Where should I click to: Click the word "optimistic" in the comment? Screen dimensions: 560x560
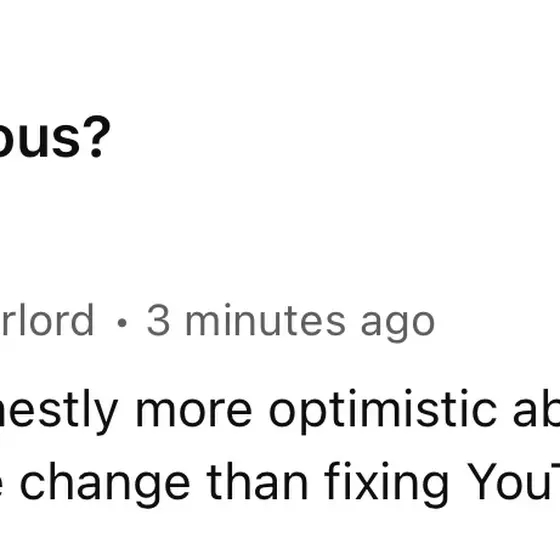click(x=383, y=411)
